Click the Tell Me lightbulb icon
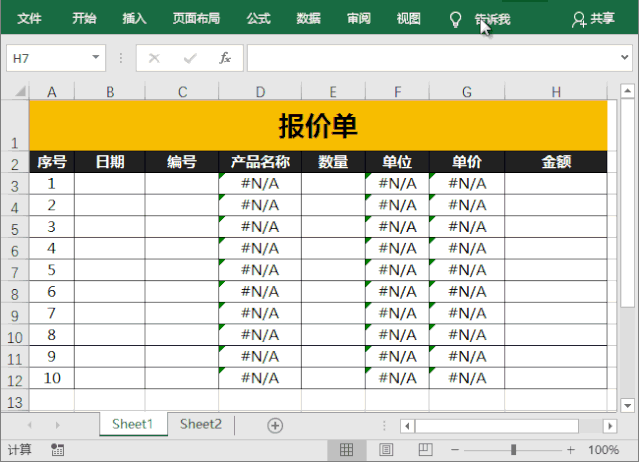 (455, 19)
